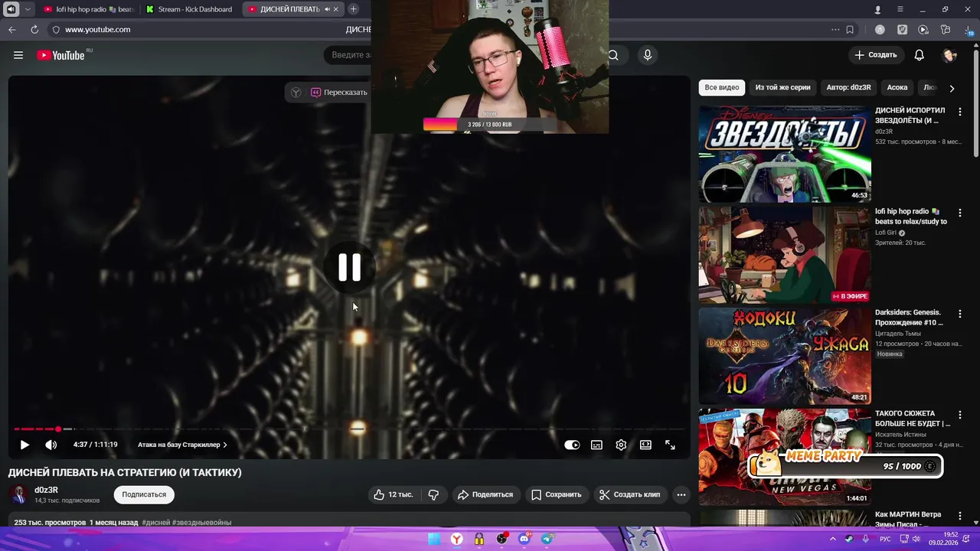Toggle subtitles with the captions icon
980x551 pixels.
(x=596, y=445)
